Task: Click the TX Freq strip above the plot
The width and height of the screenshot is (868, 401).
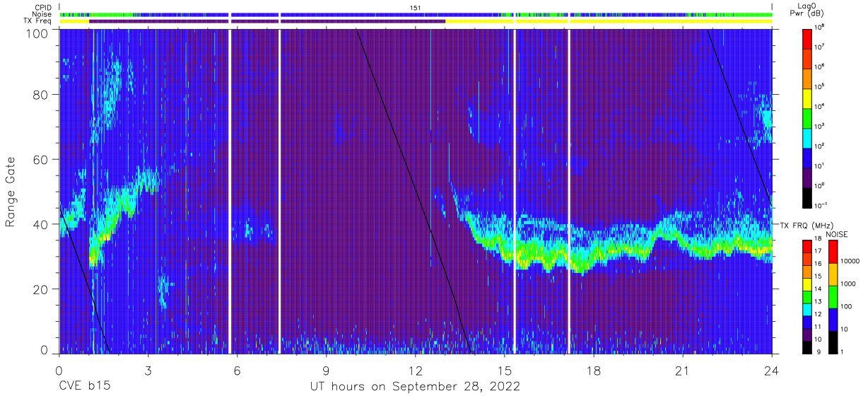Action: tap(416, 21)
